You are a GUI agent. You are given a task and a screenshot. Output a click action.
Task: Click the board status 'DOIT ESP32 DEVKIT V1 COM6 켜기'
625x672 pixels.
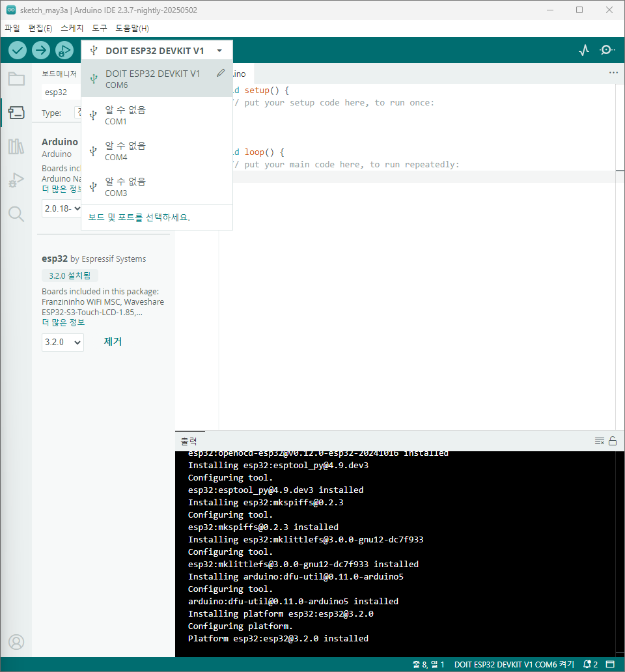(514, 664)
